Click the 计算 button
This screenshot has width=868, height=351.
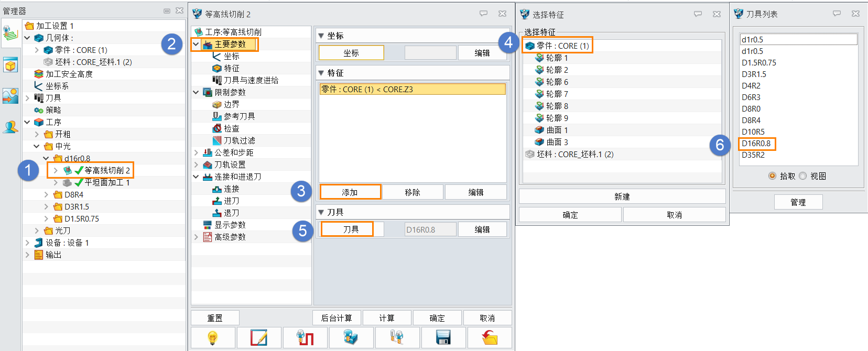click(387, 318)
